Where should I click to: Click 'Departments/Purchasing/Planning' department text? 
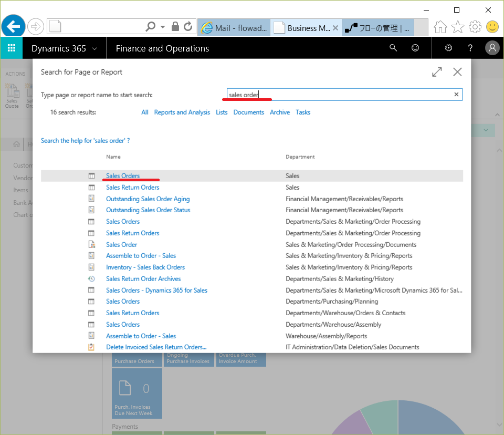332,302
